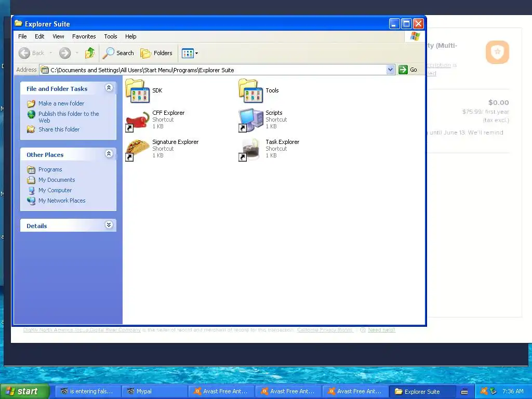
Task: Open the Tools menu in menu bar
Action: [110, 36]
